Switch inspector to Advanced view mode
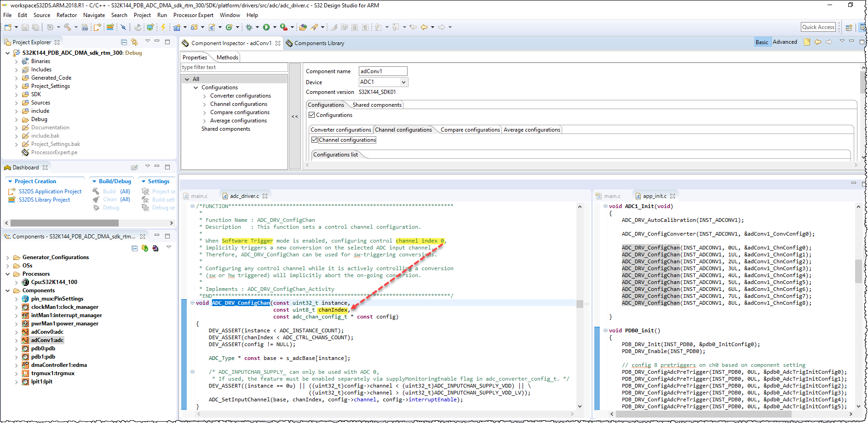 point(784,42)
